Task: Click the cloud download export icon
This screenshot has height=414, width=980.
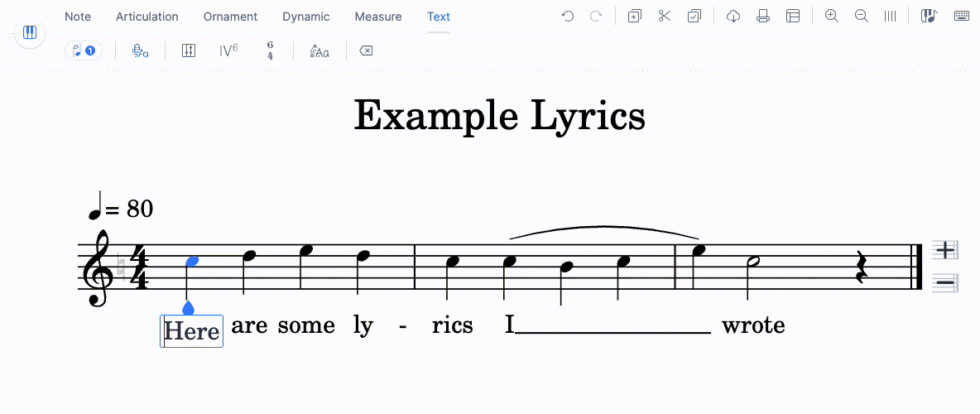Action: point(733,17)
